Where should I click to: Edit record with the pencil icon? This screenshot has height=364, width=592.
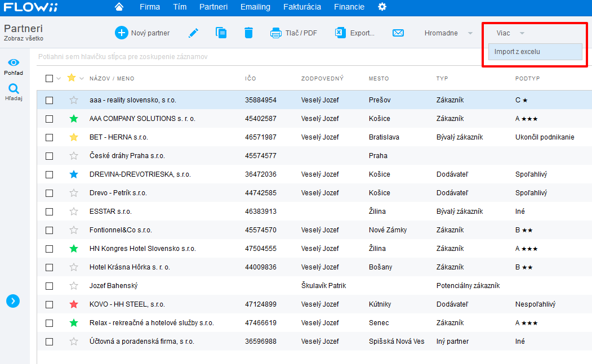(193, 33)
